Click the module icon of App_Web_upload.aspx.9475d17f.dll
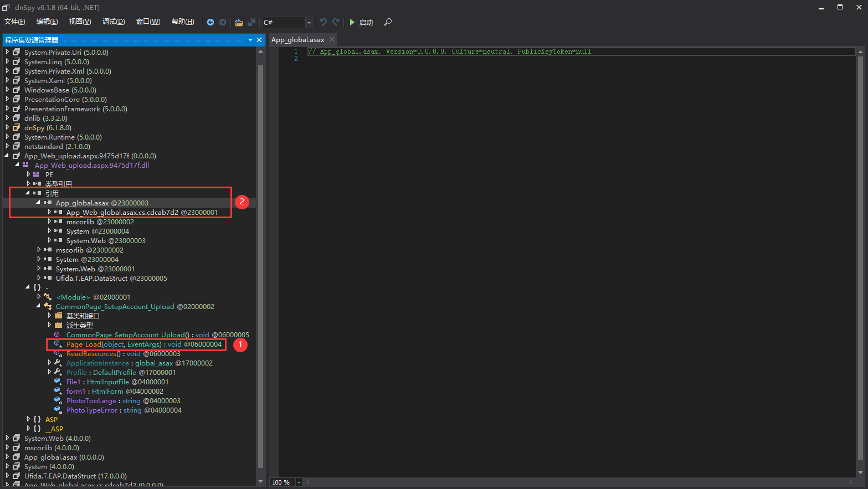This screenshot has width=868, height=489. (25, 165)
